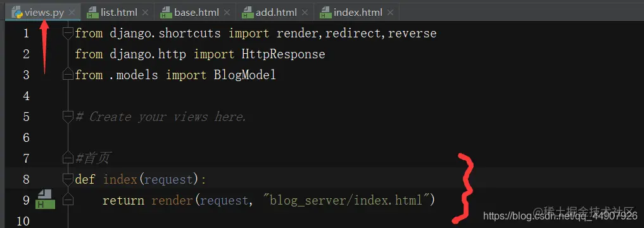Close the add.html tab
This screenshot has width=644, height=228.
[x=305, y=13]
